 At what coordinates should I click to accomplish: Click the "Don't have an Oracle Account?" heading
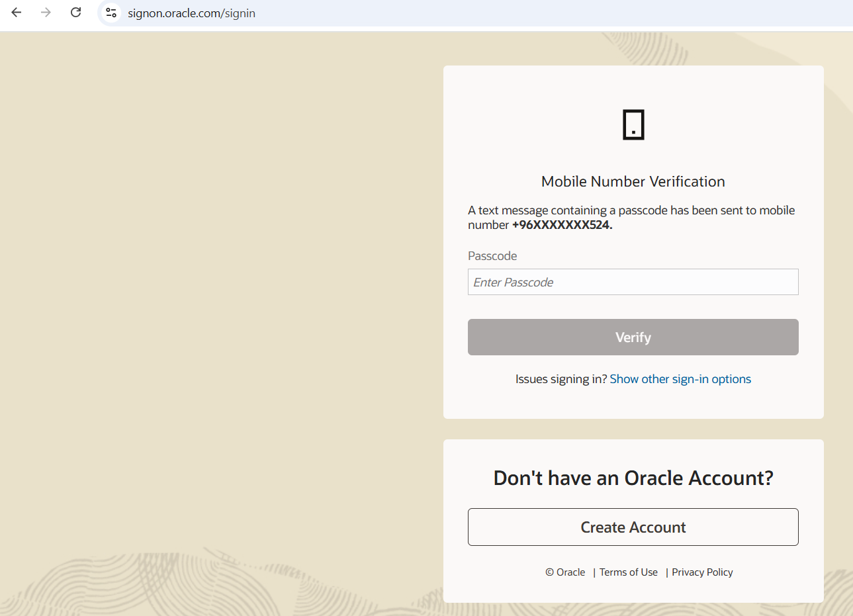point(633,478)
